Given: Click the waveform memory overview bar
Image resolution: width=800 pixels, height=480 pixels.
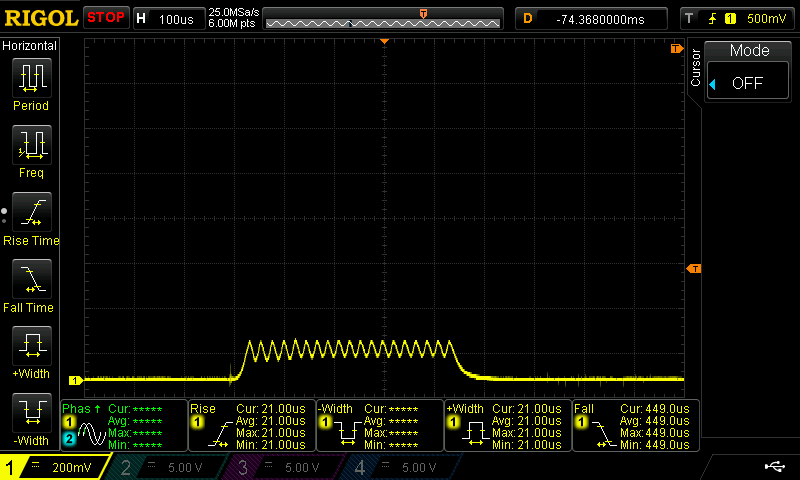Looking at the screenshot, I should pos(384,19).
